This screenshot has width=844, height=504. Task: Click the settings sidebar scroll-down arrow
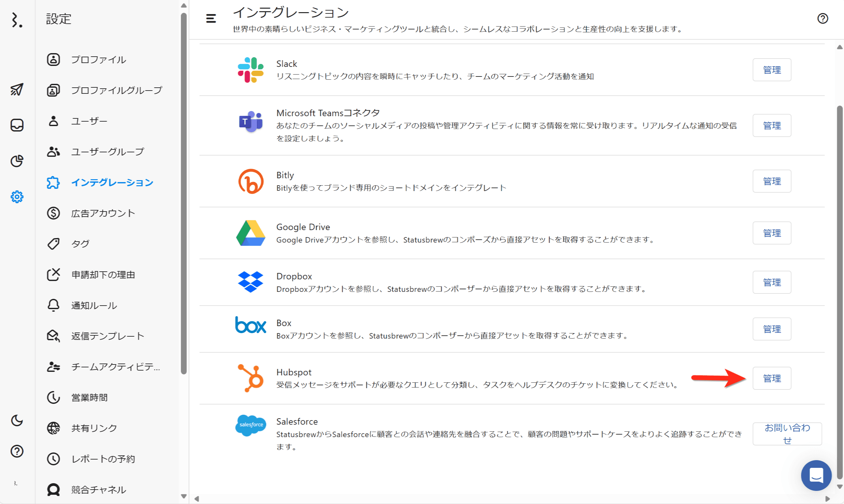pyautogui.click(x=184, y=496)
